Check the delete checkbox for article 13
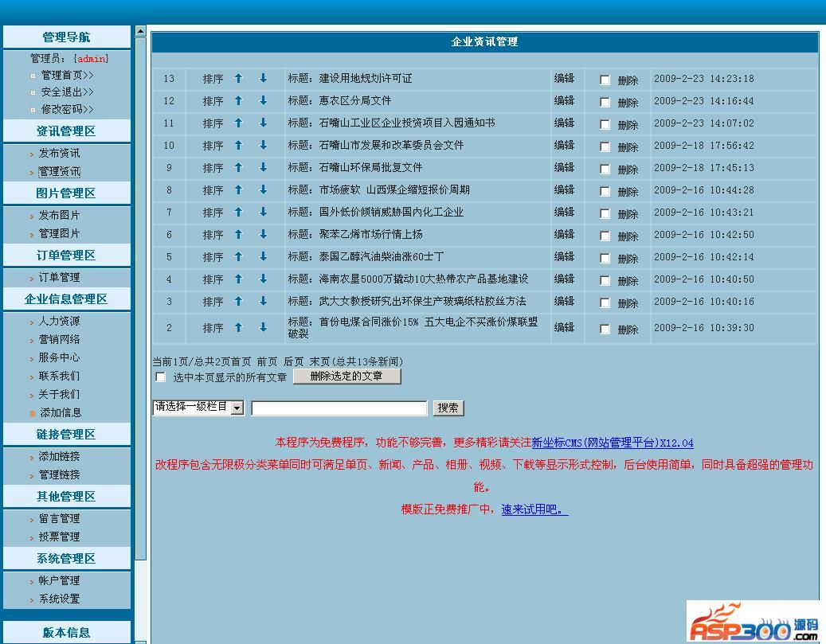 coord(605,80)
